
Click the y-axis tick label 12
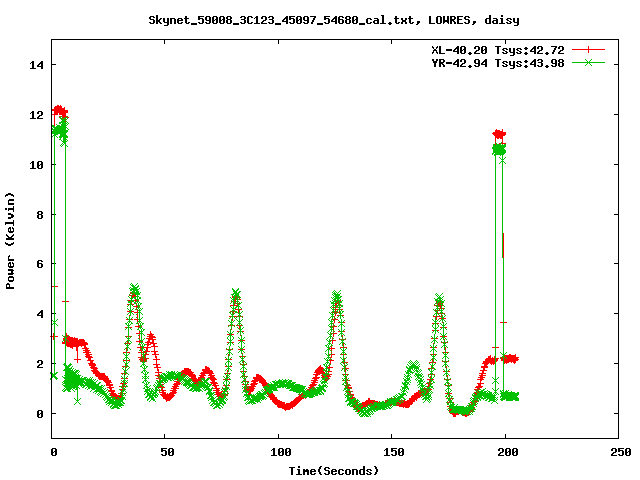coord(36,115)
